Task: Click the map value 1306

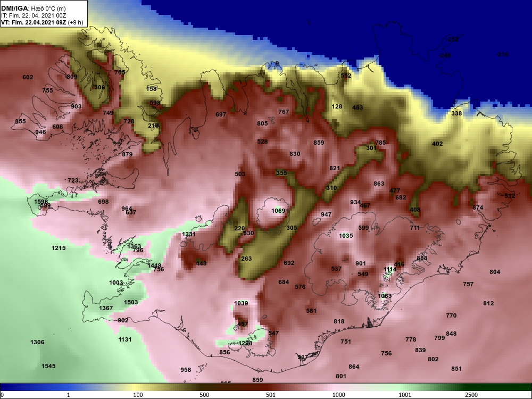Action: tap(37, 342)
